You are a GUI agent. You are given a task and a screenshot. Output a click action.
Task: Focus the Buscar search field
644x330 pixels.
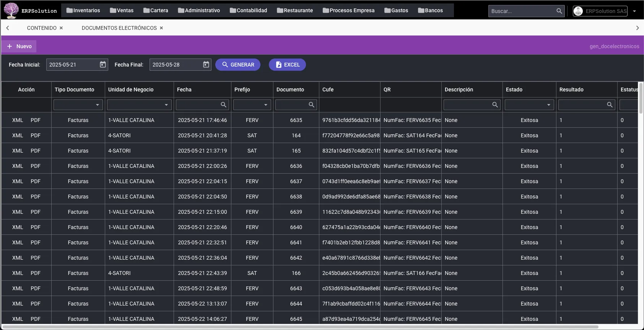522,11
